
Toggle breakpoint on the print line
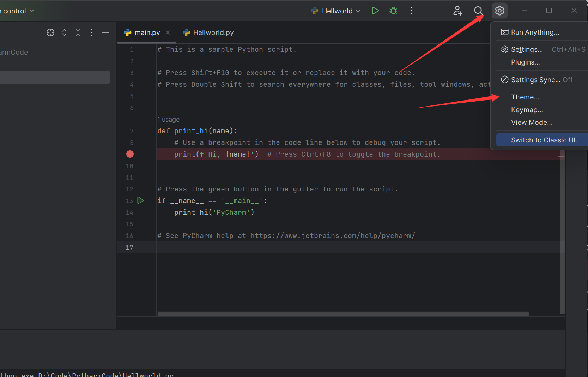(x=130, y=154)
